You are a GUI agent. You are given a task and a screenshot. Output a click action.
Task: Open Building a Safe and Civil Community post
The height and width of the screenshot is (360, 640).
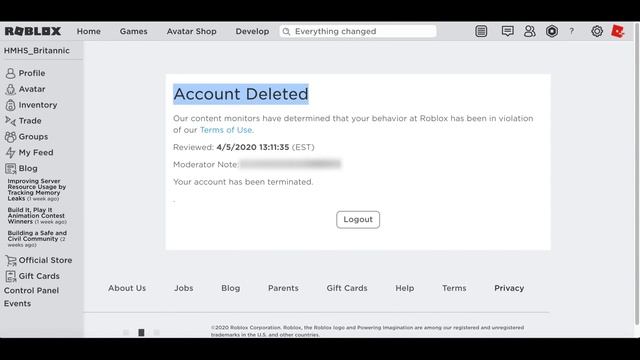point(37,239)
